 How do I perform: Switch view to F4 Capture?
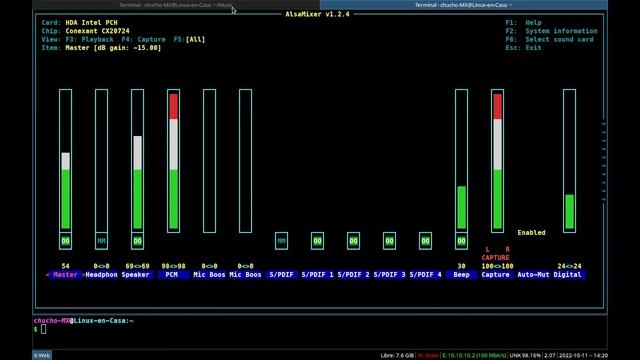(143, 40)
